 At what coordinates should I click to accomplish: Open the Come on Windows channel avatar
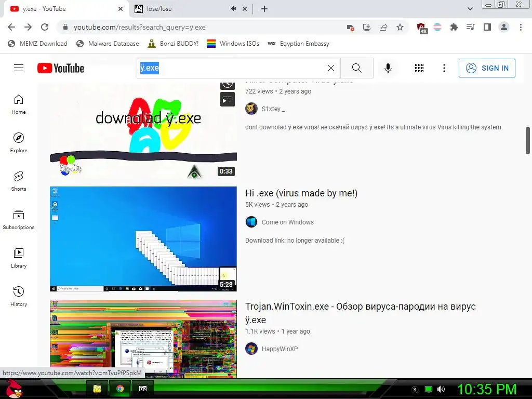click(x=251, y=222)
